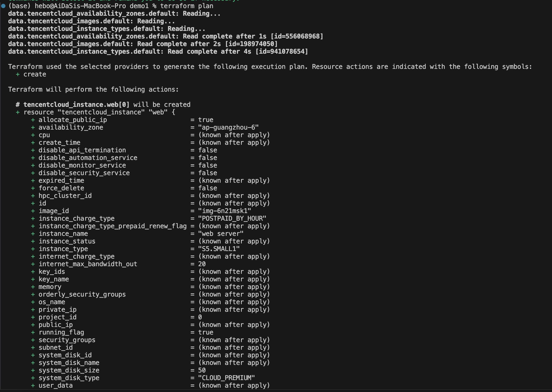
Task: Click the 'tencentcloud_instance.web[0]' heading text
Action: pyautogui.click(x=77, y=105)
